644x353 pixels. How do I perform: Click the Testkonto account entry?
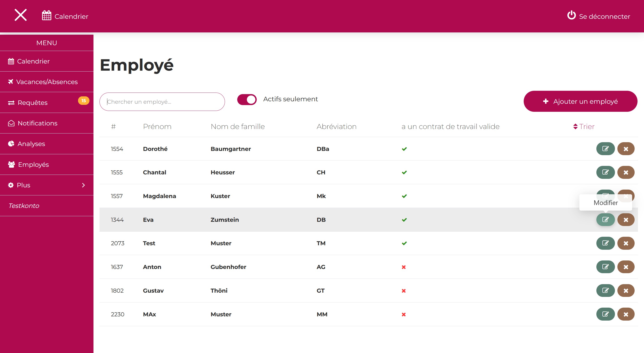(x=24, y=205)
